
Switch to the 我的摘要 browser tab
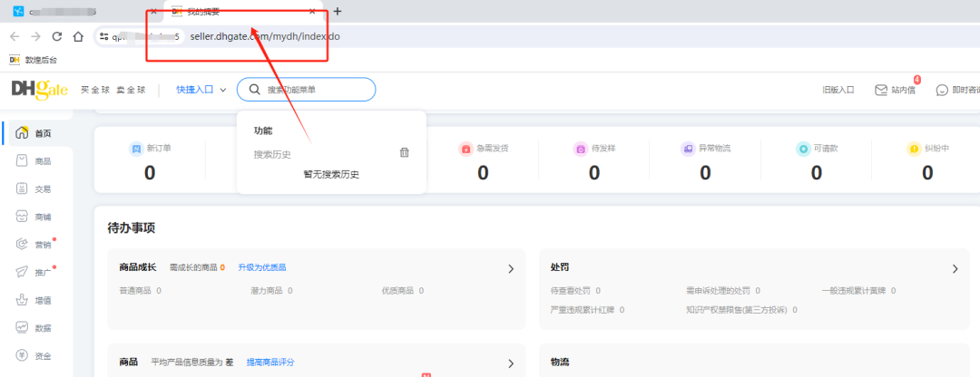(244, 11)
